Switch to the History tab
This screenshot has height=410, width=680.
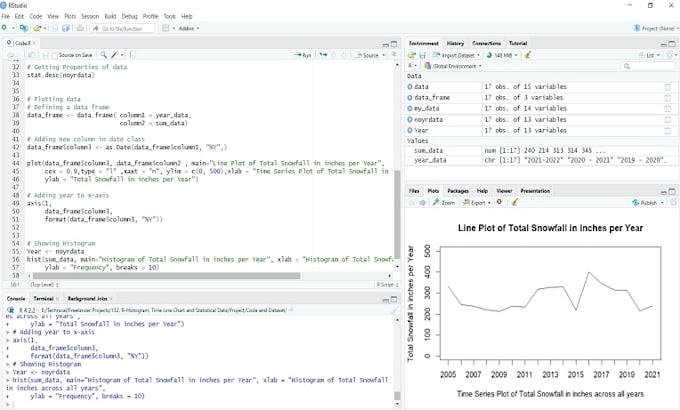[455, 43]
